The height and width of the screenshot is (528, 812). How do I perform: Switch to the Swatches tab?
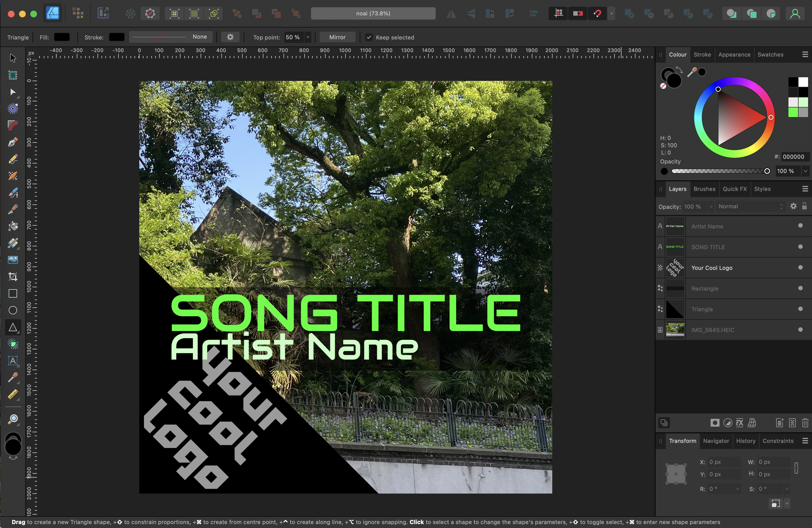(770, 55)
